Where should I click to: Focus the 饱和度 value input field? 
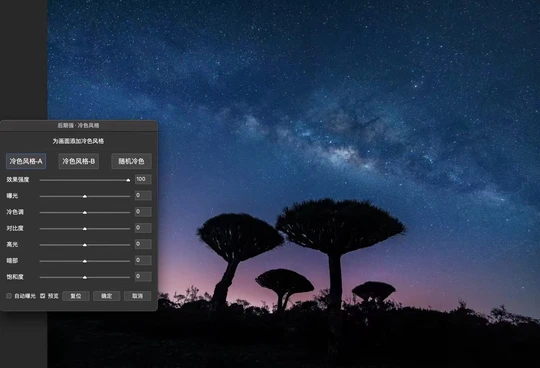(x=143, y=276)
